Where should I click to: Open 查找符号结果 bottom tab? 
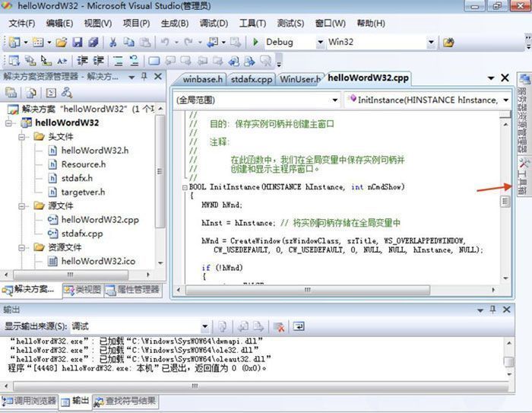pyautogui.click(x=125, y=401)
